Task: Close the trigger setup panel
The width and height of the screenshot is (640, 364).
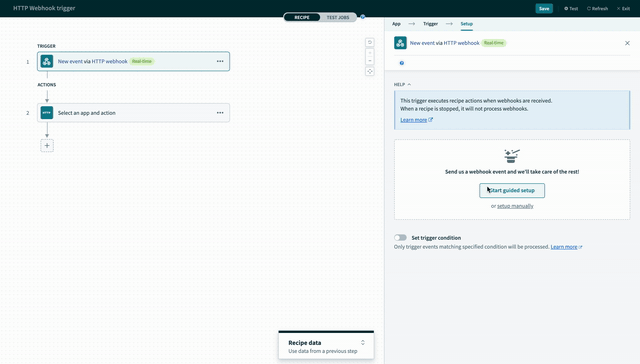Action: pos(627,43)
